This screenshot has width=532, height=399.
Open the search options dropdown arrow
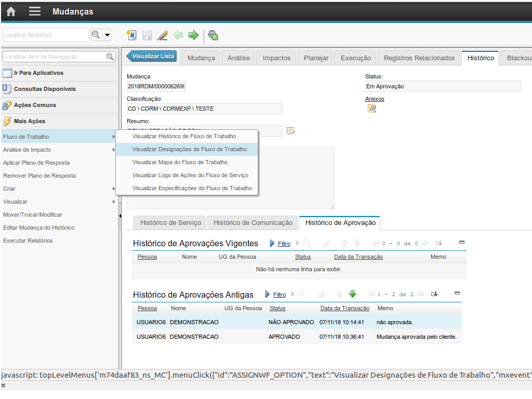pyautogui.click(x=107, y=35)
